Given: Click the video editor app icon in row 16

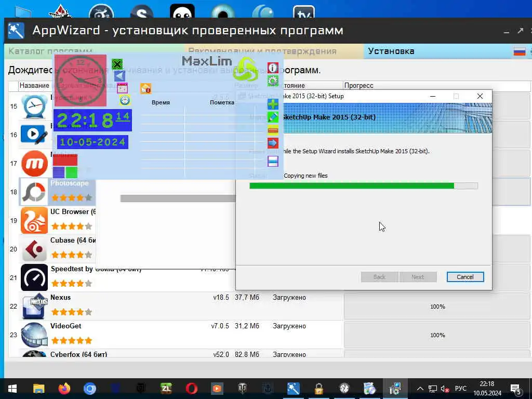Looking at the screenshot, I should click(x=34, y=135).
